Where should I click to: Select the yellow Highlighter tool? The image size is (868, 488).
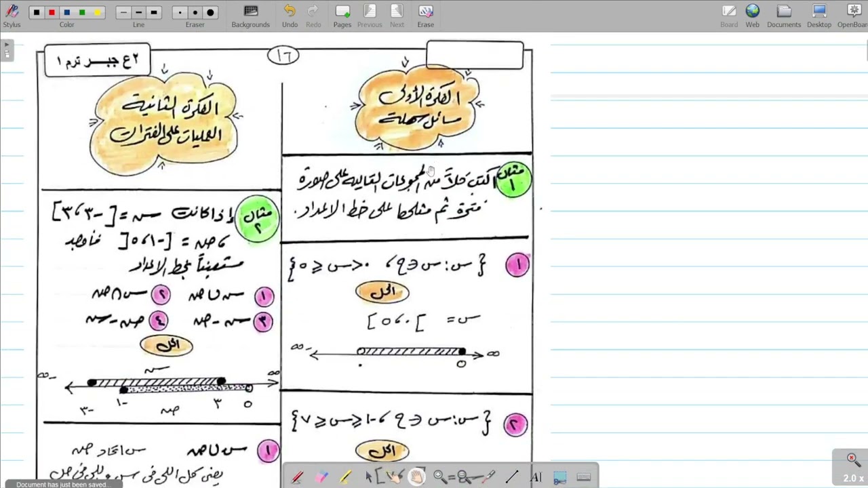(x=345, y=477)
